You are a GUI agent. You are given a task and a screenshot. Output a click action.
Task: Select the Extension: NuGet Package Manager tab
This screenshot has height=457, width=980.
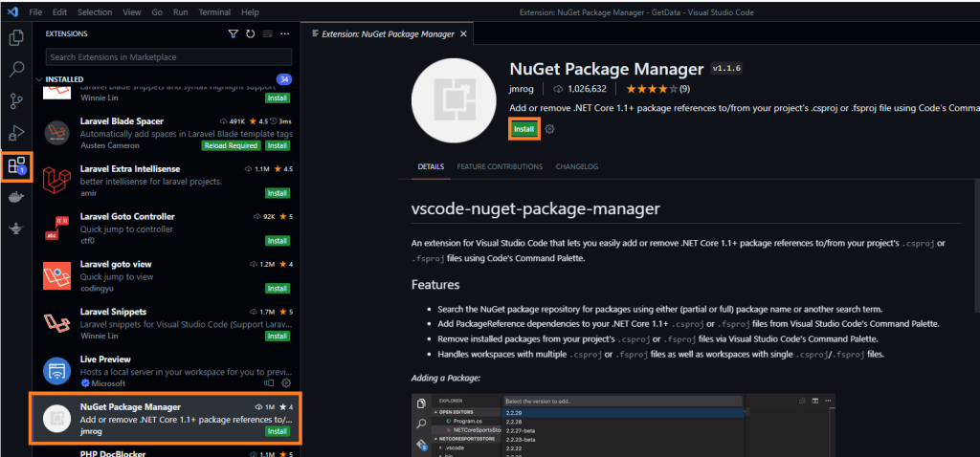pos(387,34)
